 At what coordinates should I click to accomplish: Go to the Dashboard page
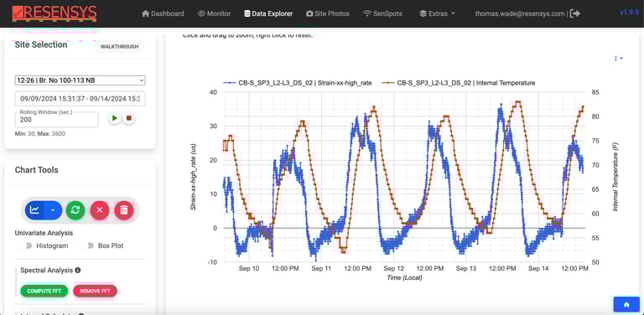[x=163, y=13]
